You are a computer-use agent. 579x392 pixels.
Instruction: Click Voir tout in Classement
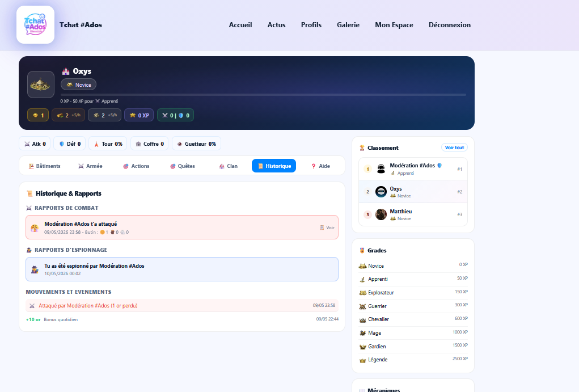(455, 147)
